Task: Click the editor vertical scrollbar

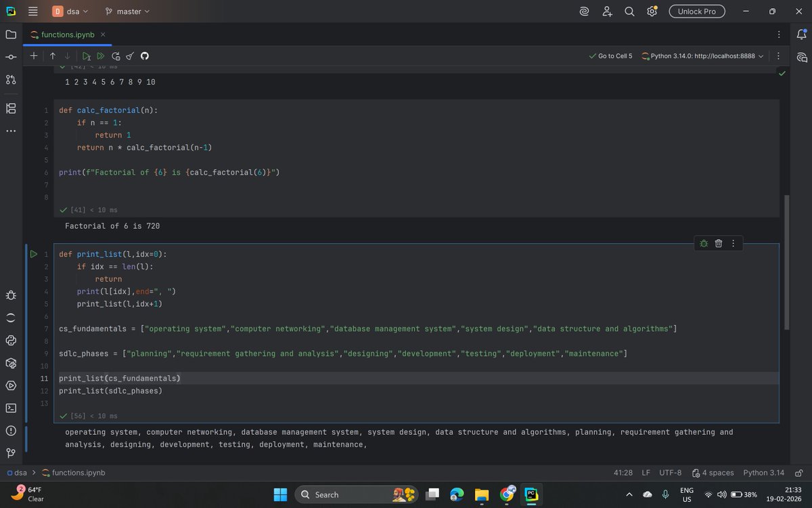Action: 786,262
